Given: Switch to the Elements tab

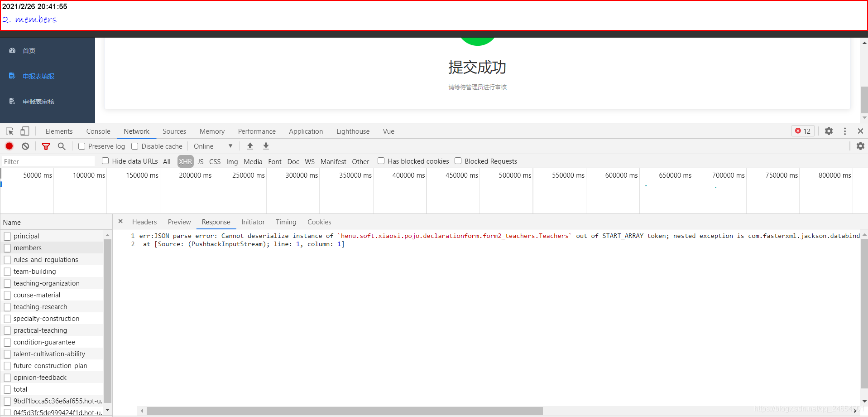Looking at the screenshot, I should [x=59, y=131].
